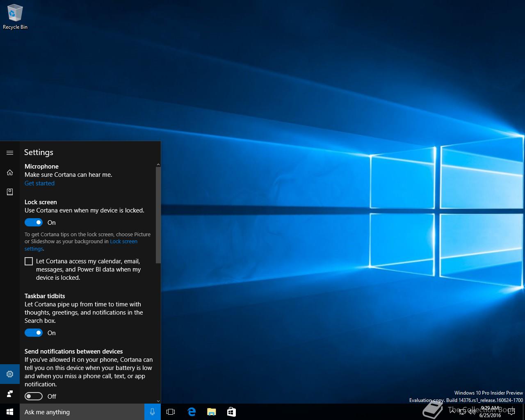The image size is (525, 420).
Task: Click the Lock screen section heading
Action: [41, 202]
